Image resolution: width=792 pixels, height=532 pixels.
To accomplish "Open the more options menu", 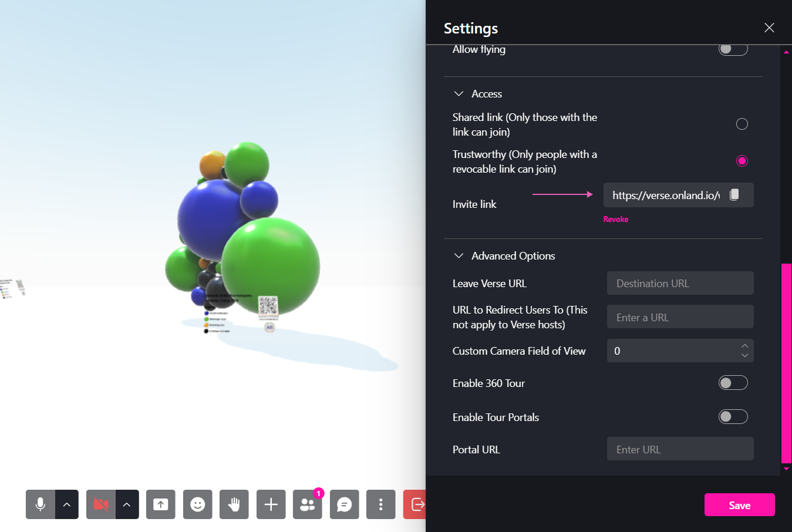I will pos(380,504).
